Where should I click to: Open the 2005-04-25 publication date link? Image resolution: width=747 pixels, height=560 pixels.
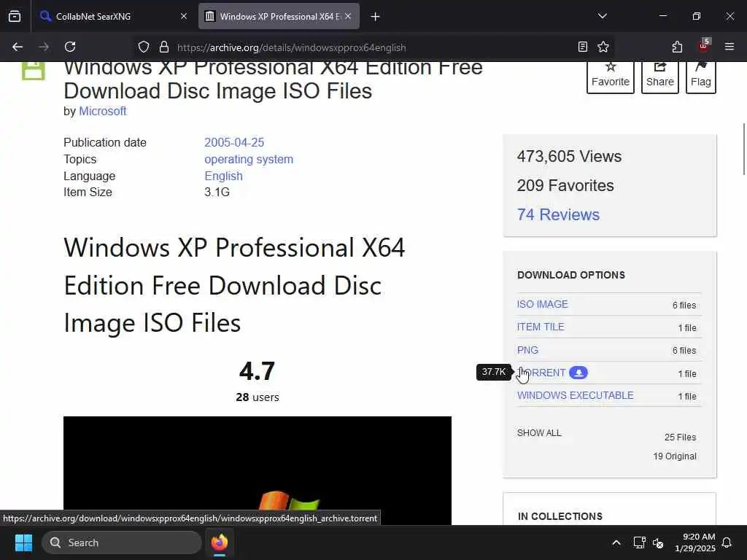[x=234, y=142]
